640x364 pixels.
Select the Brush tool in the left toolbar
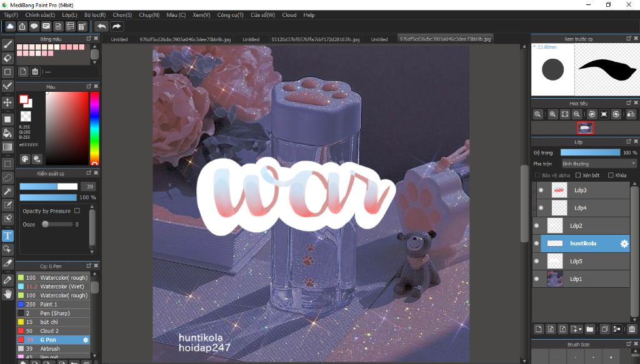(7, 44)
